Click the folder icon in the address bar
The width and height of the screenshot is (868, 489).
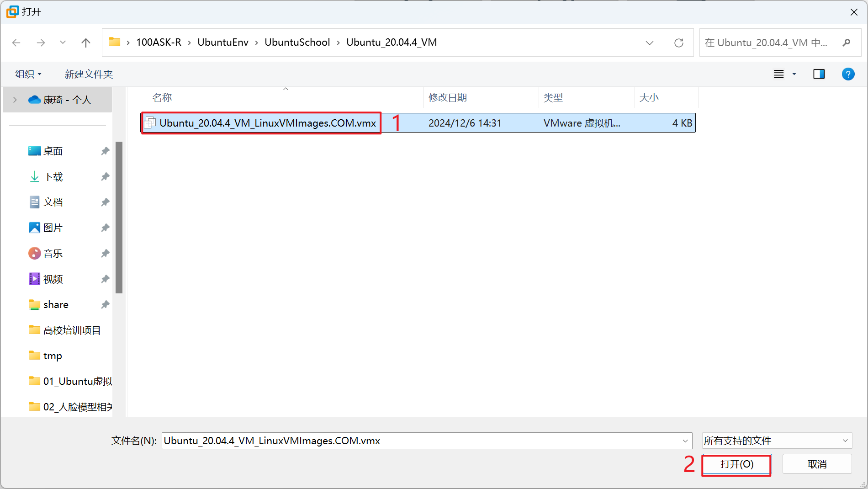[x=114, y=42]
